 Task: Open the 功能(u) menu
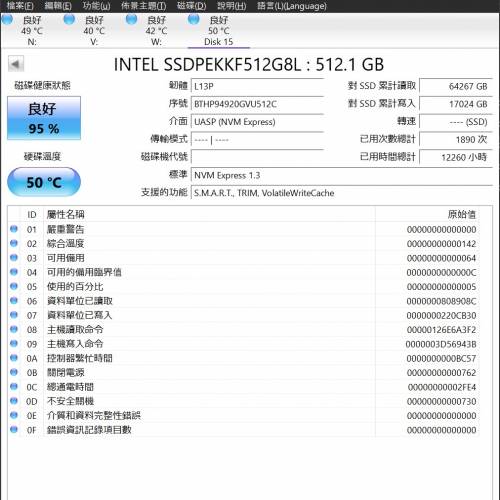coord(96,6)
